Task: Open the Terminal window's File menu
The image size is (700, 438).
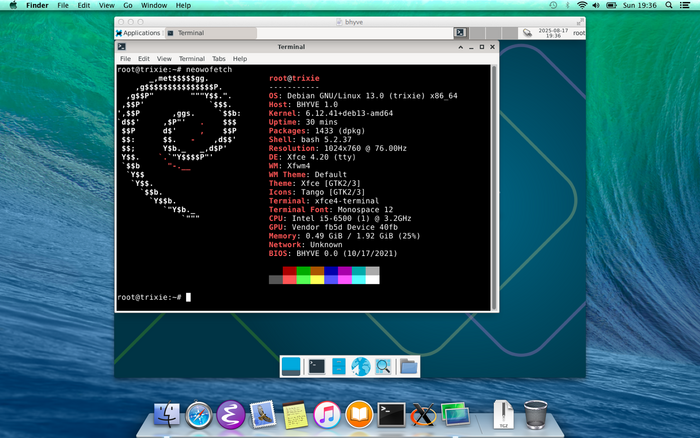Action: coord(125,58)
